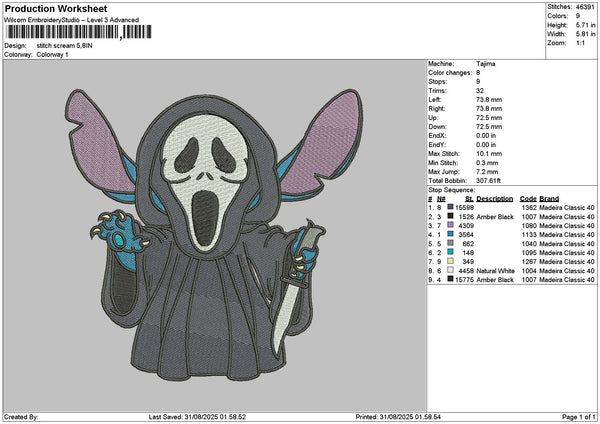600x424 pixels.
Task: Click the barcode under the worksheet title
Action: tap(79, 32)
